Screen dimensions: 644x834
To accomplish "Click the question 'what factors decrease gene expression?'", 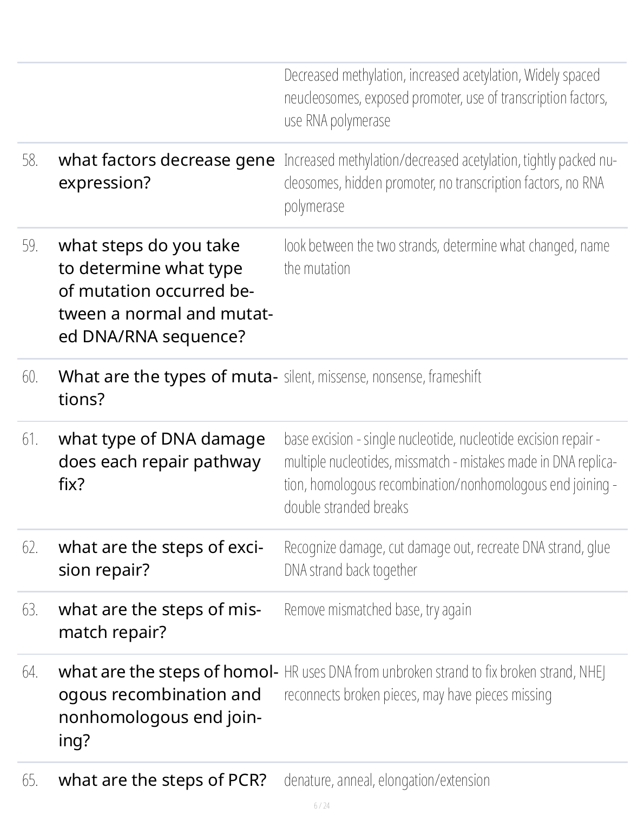I will 166,171.
